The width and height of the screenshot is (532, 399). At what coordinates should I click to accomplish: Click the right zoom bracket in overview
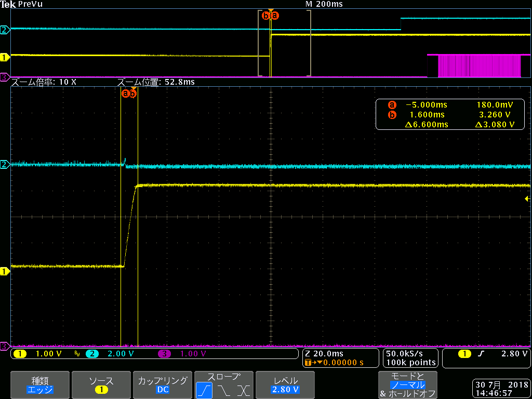pos(309,43)
